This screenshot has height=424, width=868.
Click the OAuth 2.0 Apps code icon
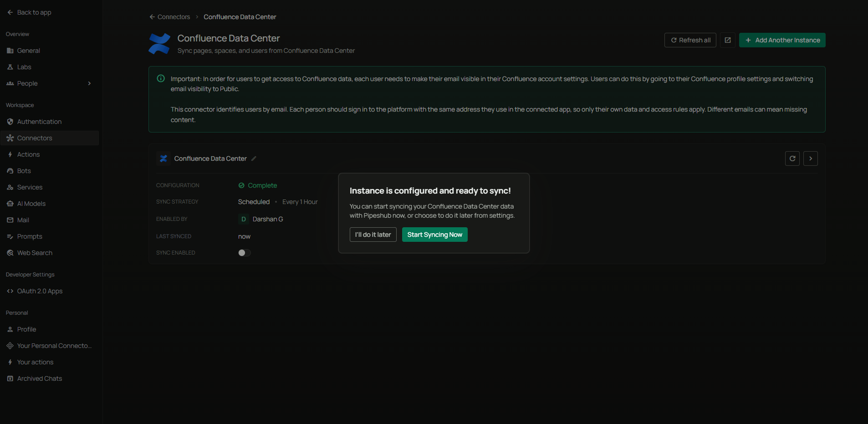tap(10, 291)
